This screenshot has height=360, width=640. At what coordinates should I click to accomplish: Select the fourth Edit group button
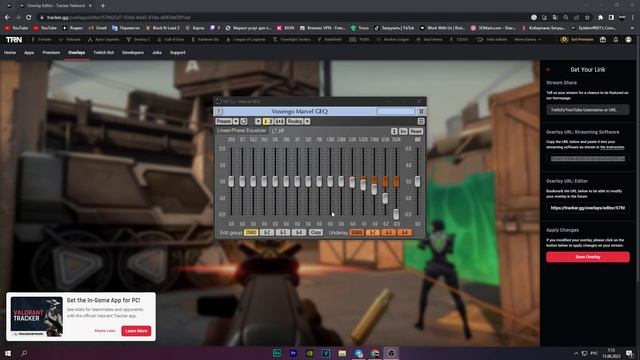(298, 232)
